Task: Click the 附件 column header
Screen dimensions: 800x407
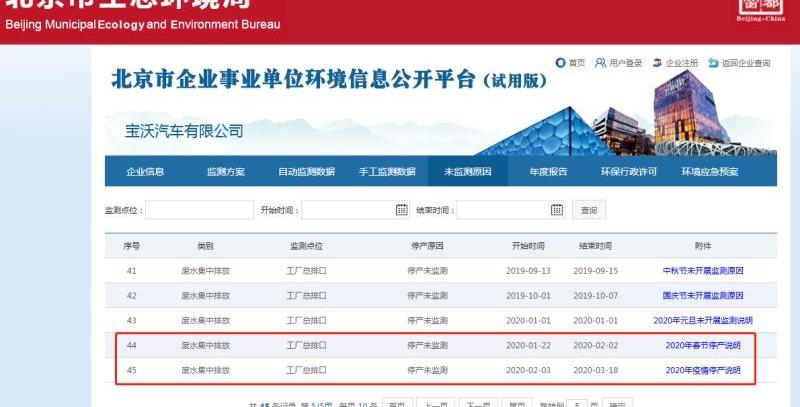Action: (x=703, y=246)
